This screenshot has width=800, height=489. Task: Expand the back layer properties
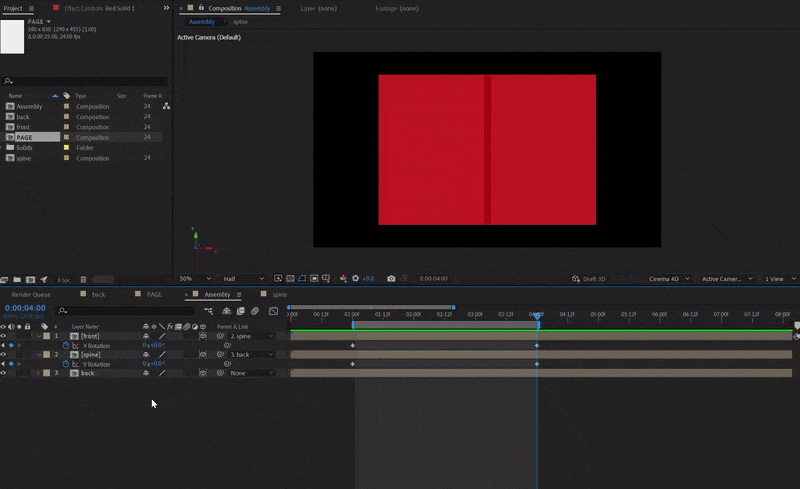coord(38,373)
